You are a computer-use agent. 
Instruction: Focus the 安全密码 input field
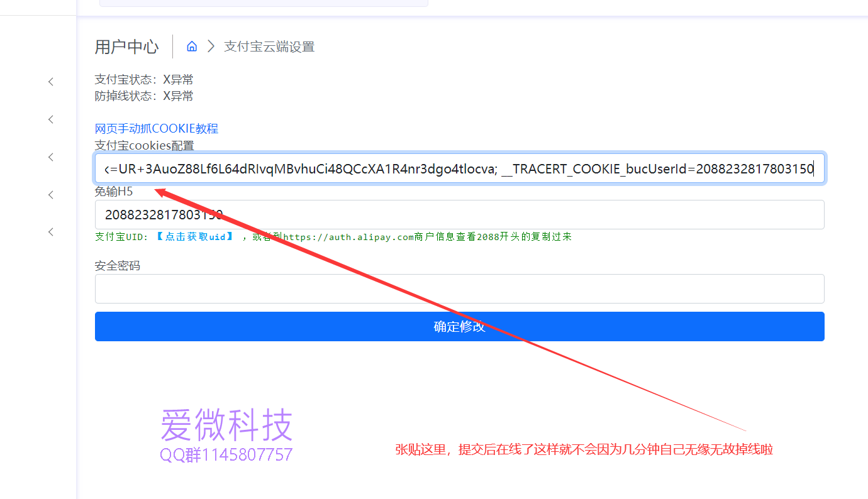460,288
